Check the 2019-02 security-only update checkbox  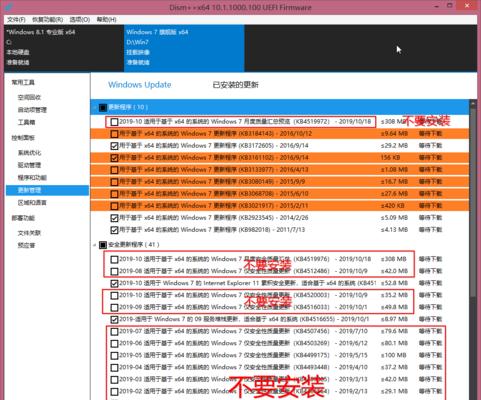(114, 392)
